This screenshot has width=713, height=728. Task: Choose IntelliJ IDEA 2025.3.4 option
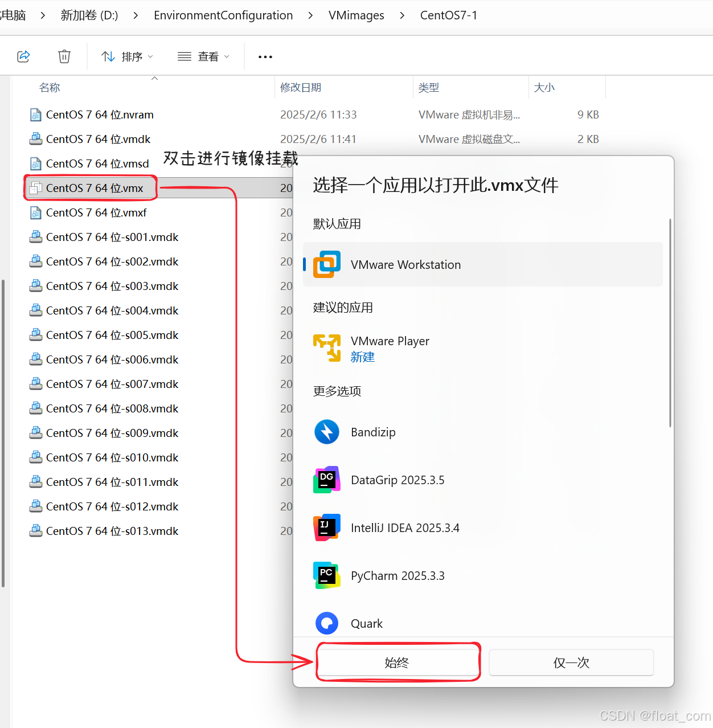point(483,527)
